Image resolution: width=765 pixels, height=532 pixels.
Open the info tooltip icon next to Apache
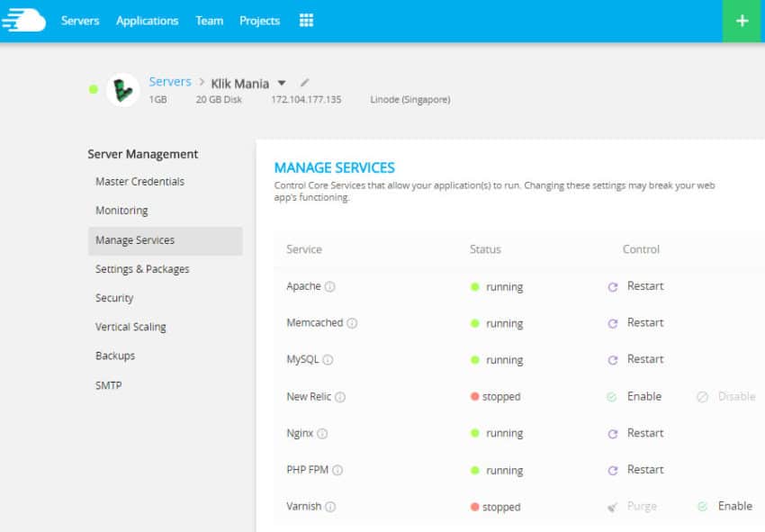pyautogui.click(x=331, y=286)
